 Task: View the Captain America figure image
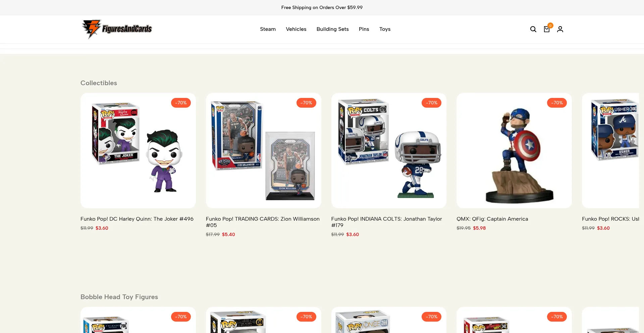pyautogui.click(x=514, y=151)
